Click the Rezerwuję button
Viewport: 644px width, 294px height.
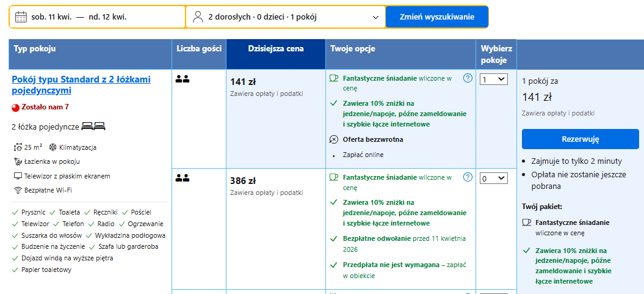click(x=581, y=139)
